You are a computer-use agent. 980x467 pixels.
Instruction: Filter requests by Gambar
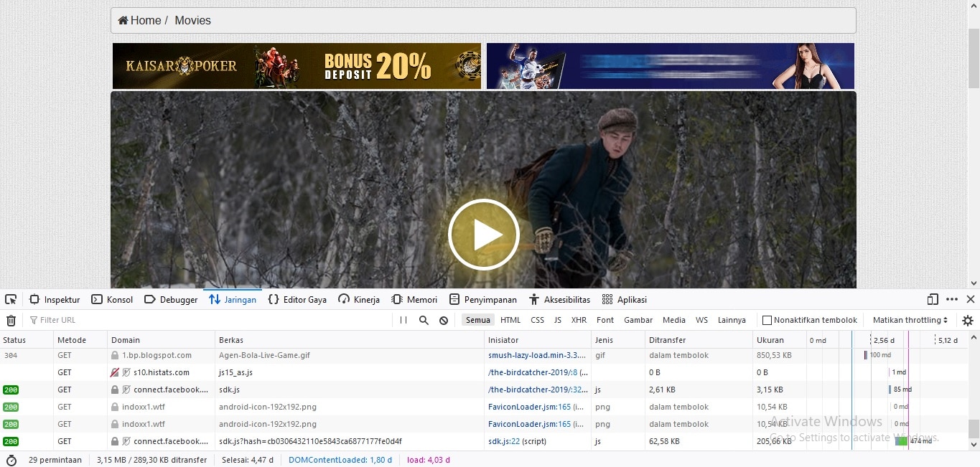[638, 321]
